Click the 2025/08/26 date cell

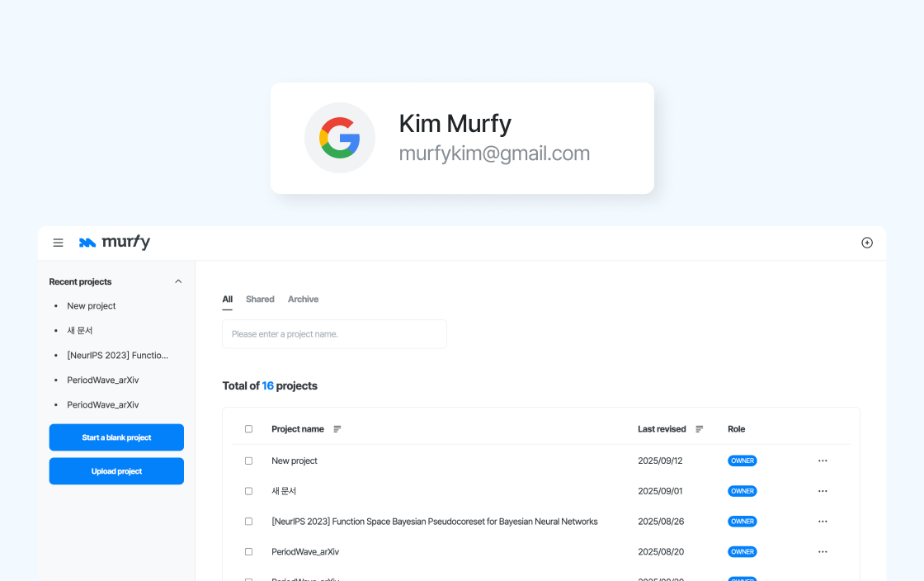coord(661,522)
